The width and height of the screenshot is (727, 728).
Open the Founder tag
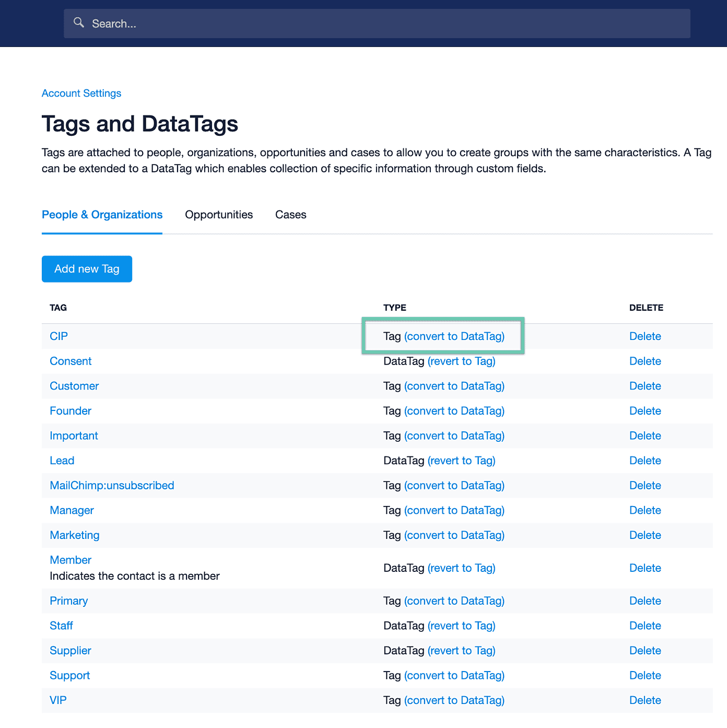pos(71,411)
